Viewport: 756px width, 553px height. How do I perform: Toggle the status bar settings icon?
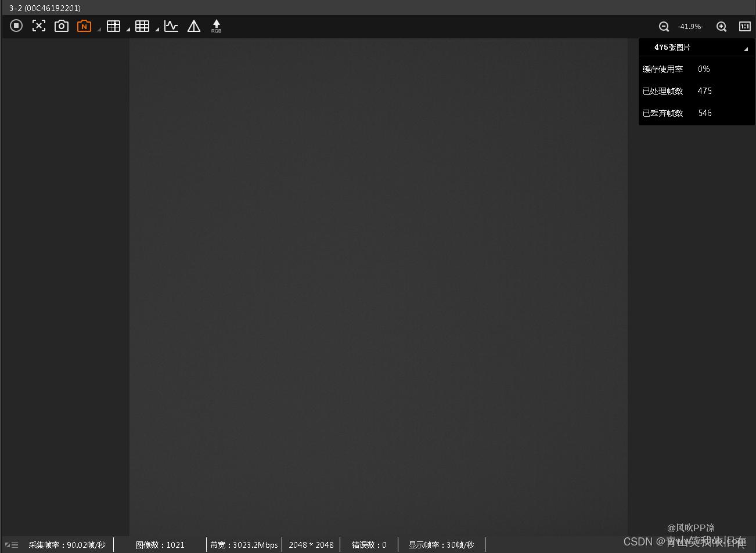point(12,545)
